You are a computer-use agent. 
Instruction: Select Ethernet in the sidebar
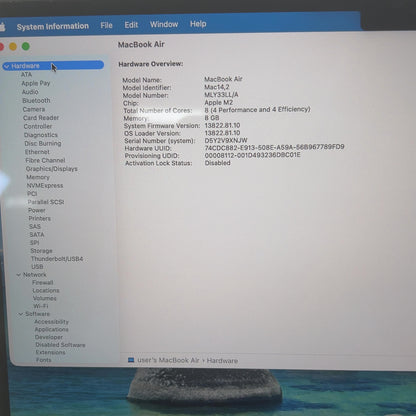pos(37,152)
